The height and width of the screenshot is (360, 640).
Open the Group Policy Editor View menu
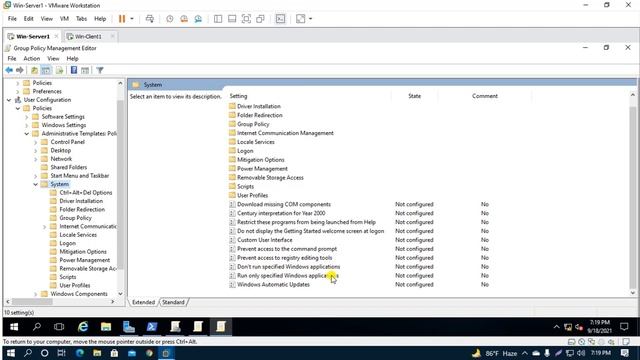[53, 58]
